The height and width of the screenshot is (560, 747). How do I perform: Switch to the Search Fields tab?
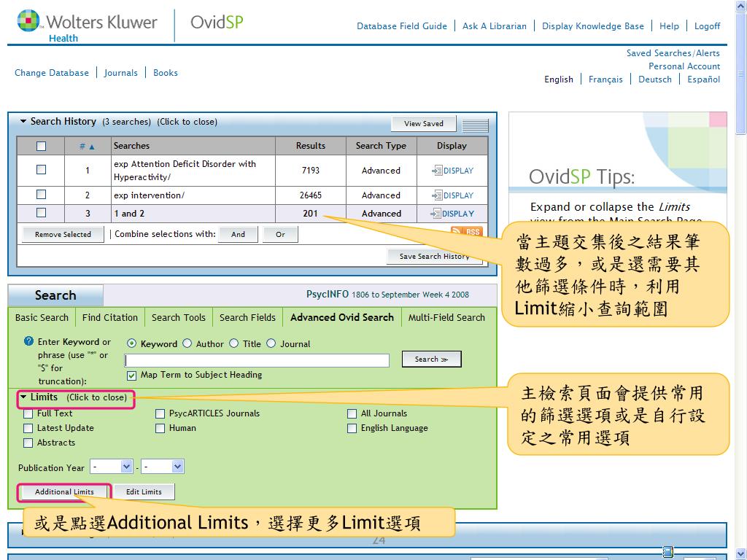point(248,318)
